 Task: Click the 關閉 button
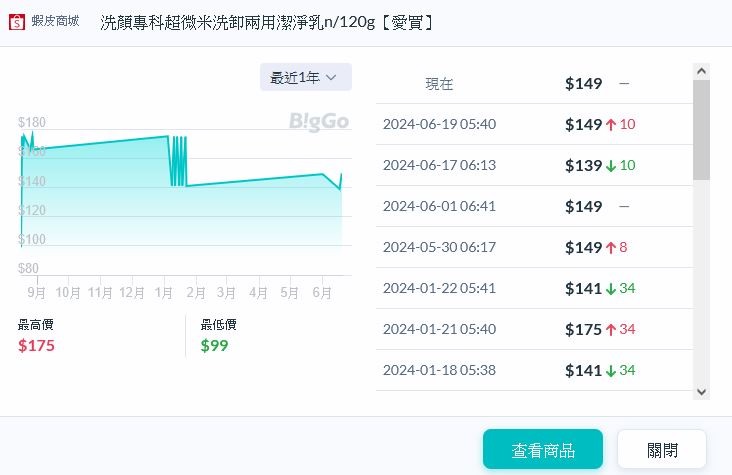click(x=662, y=449)
